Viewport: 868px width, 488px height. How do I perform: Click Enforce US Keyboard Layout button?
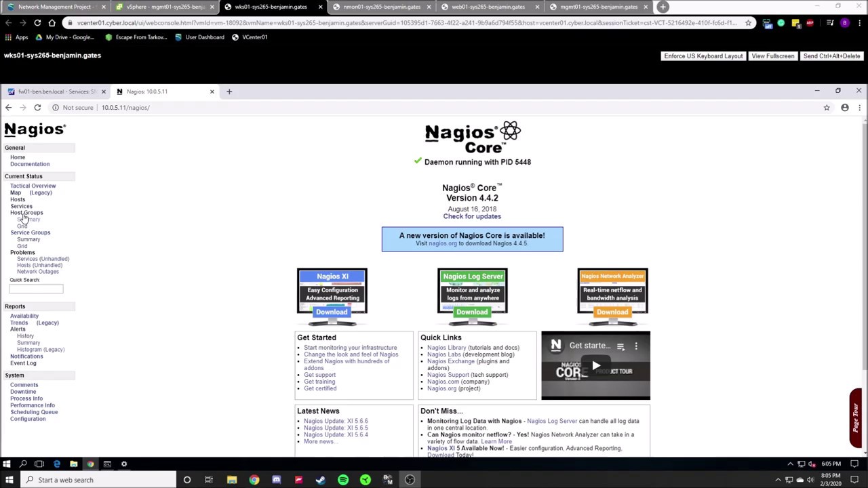[703, 56]
